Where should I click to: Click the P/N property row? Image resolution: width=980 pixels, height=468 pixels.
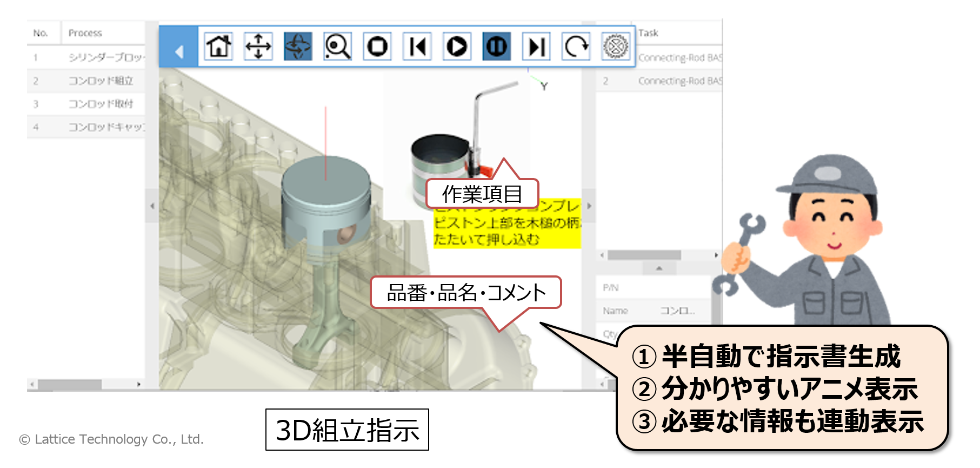[653, 287]
